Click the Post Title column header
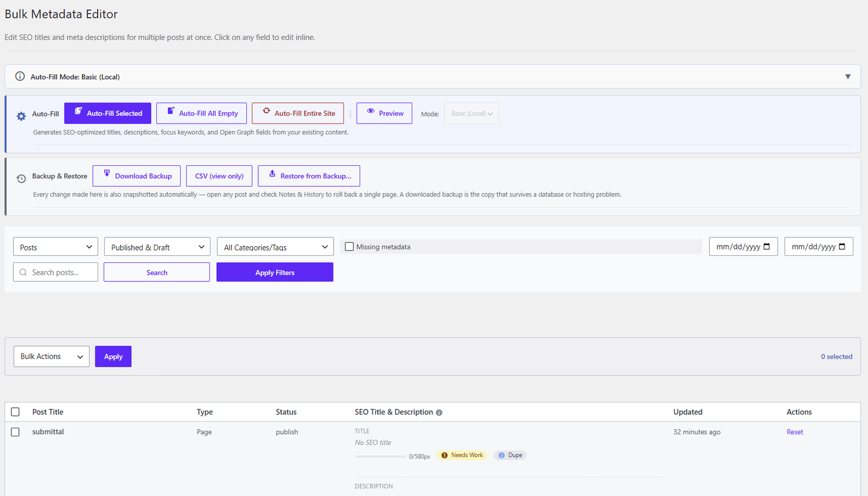The image size is (868, 496). point(48,412)
